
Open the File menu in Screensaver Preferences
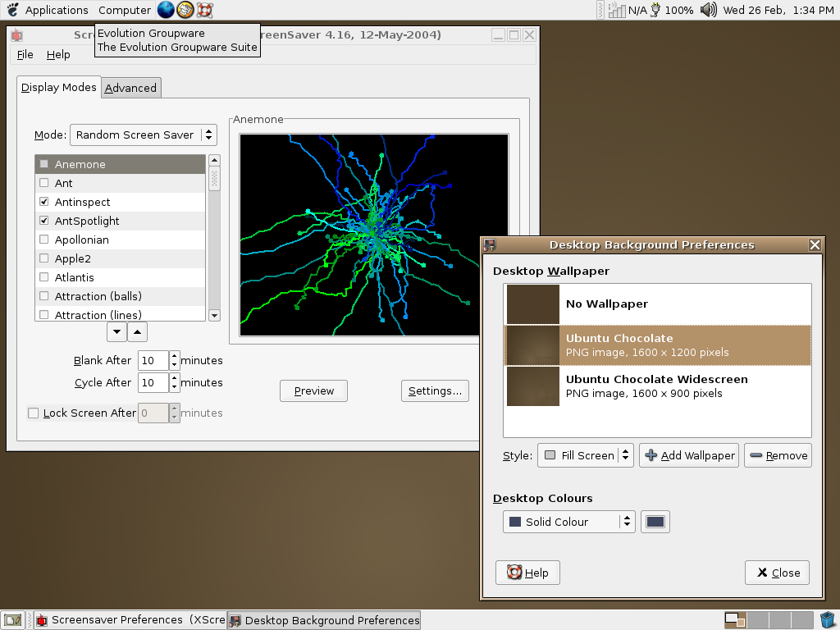click(25, 55)
